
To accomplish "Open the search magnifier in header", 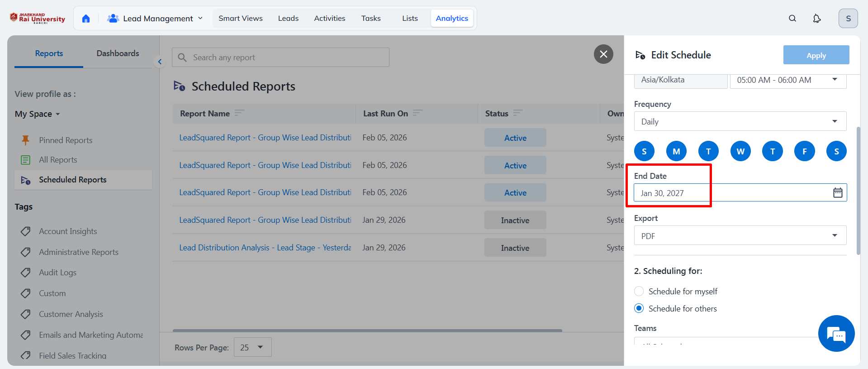I will [x=792, y=19].
